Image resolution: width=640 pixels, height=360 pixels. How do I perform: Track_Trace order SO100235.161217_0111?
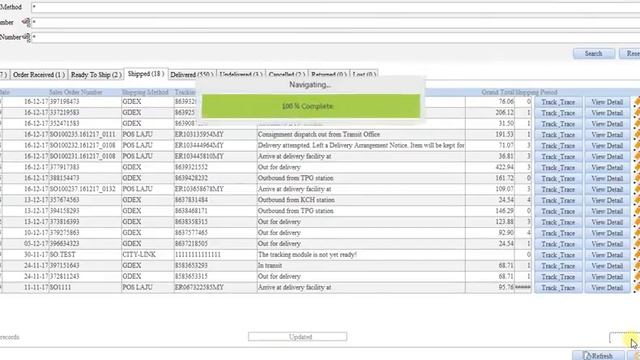click(558, 135)
